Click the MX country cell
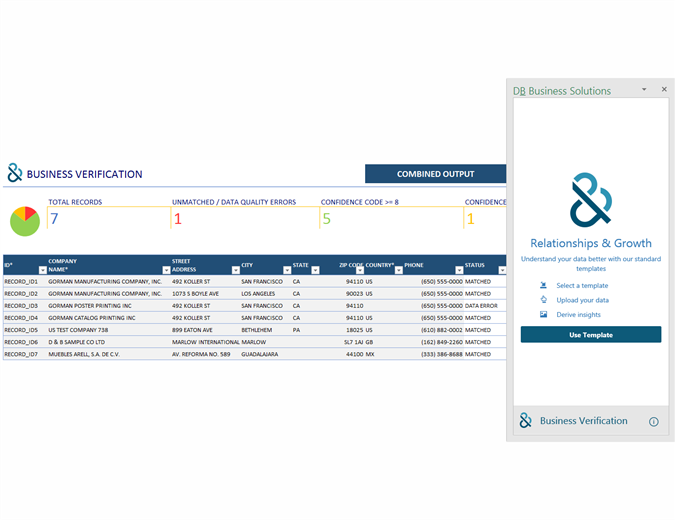 (x=370, y=354)
